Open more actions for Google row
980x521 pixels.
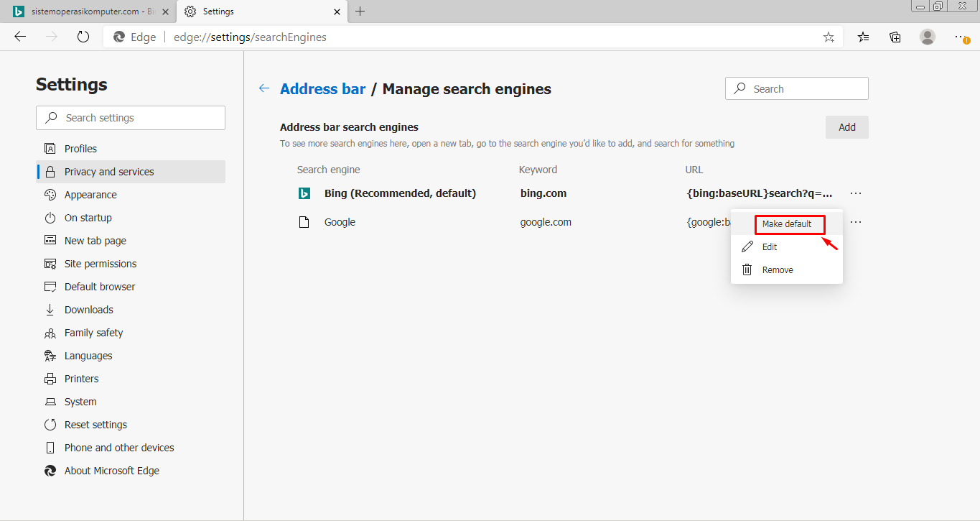[855, 222]
